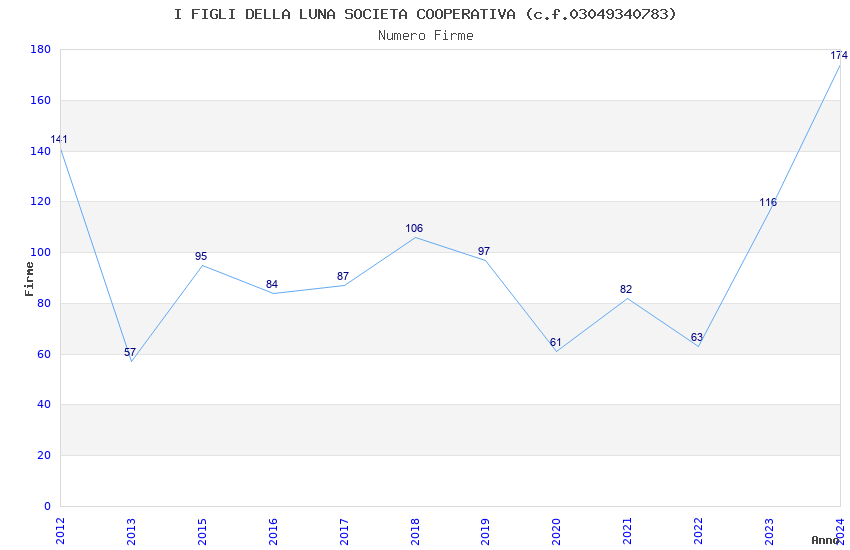Click the 141 data point label
The height and width of the screenshot is (550, 850).
tap(59, 140)
